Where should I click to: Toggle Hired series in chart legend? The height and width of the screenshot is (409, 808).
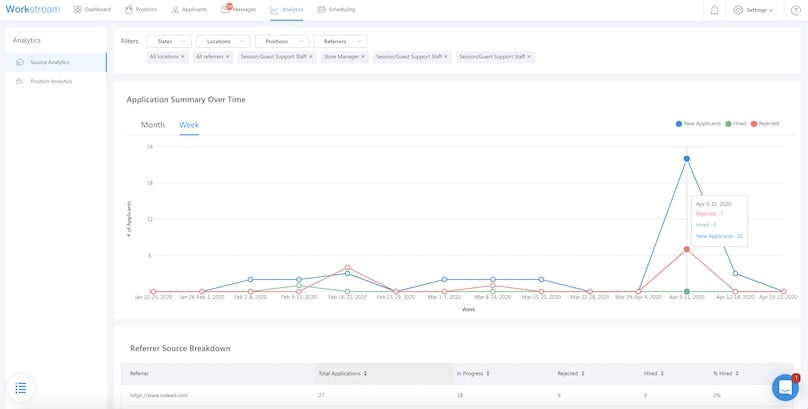click(x=738, y=124)
